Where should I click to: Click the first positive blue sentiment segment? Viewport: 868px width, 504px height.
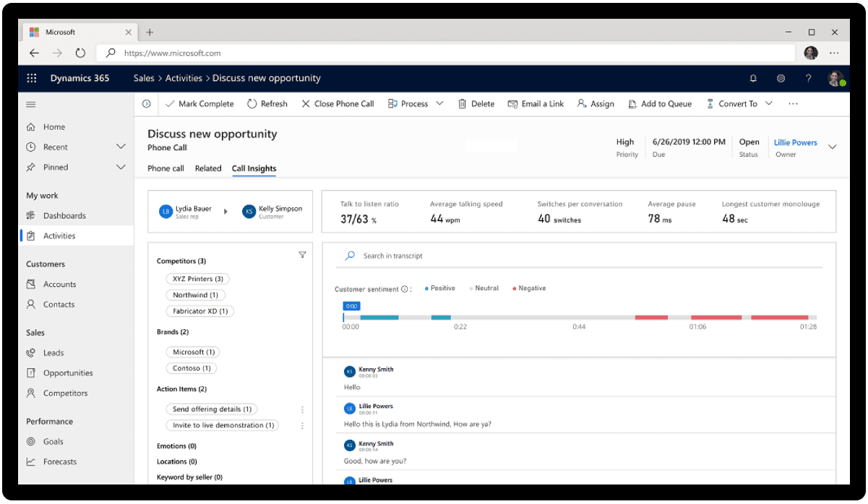pos(379,318)
